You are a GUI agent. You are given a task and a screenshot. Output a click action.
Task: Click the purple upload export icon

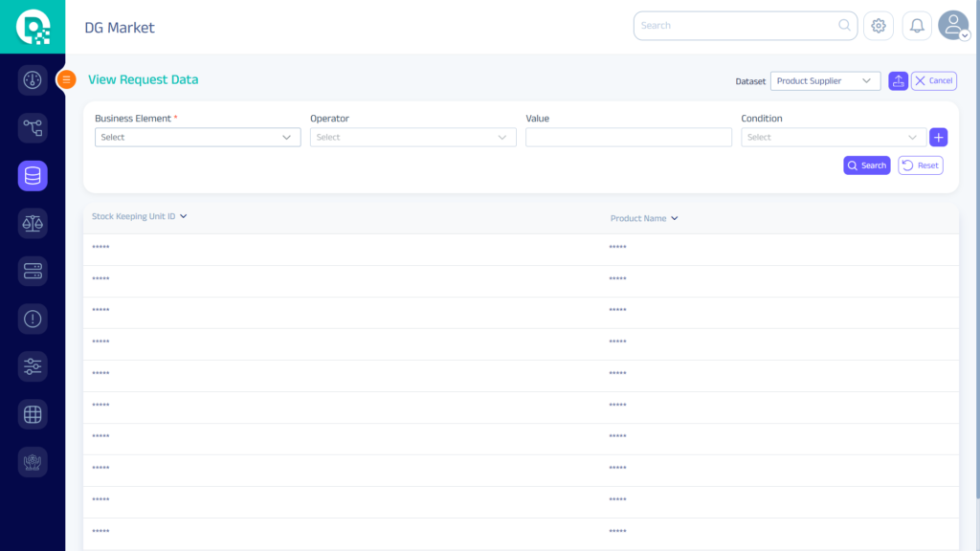coord(898,81)
